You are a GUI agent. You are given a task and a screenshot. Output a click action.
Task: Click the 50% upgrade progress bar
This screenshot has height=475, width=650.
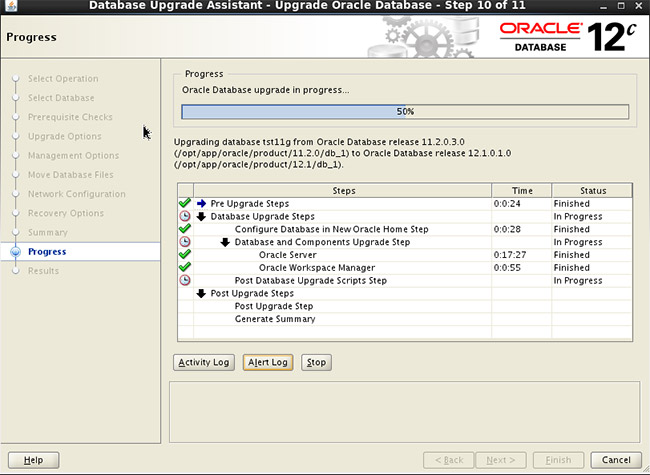(x=405, y=111)
